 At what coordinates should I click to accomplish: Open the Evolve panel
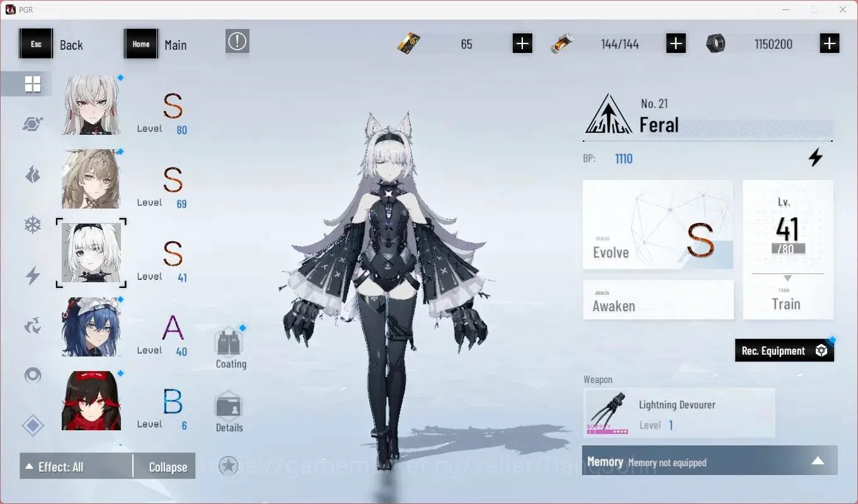pos(658,225)
